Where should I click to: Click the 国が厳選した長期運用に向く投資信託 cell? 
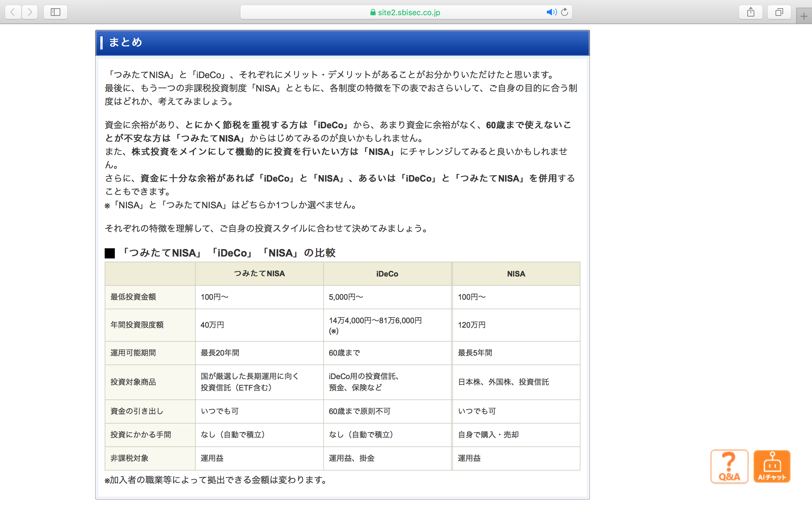259,382
